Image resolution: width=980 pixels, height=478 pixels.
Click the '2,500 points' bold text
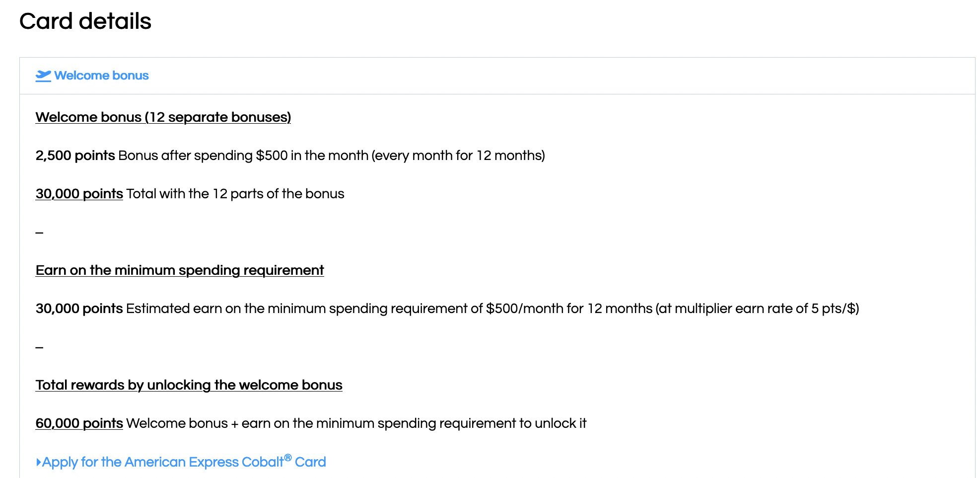75,156
